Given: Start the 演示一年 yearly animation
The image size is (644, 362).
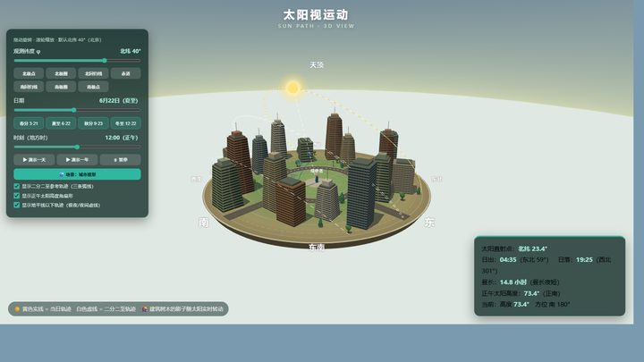Looking at the screenshot, I should click(x=77, y=160).
